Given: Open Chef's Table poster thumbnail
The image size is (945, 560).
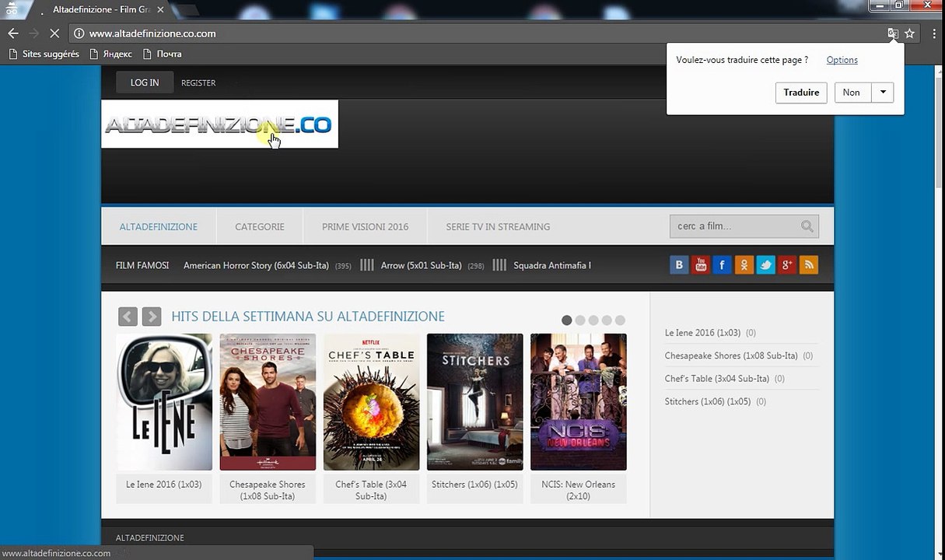Looking at the screenshot, I should click(371, 402).
